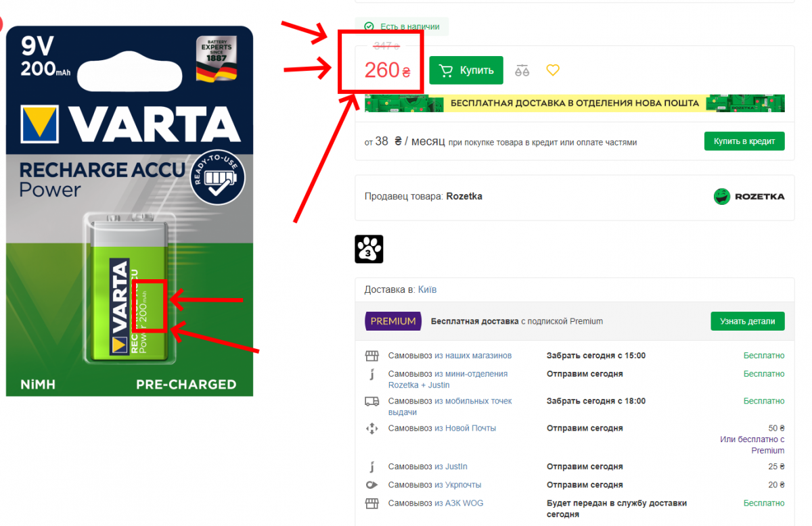Click 'Бесплатно' in the АЗК WOG row
The width and height of the screenshot is (812, 526).
point(764,503)
